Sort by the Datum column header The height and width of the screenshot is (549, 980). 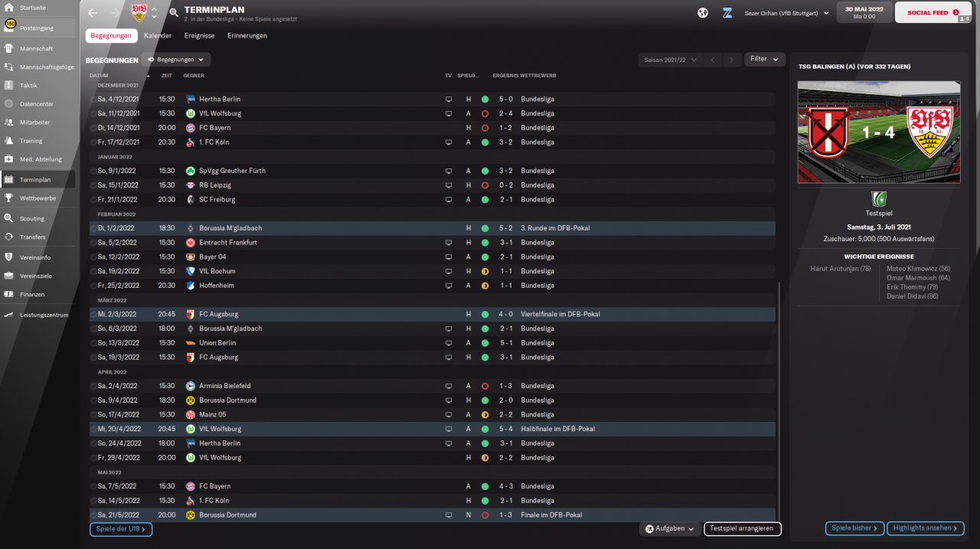pos(99,76)
